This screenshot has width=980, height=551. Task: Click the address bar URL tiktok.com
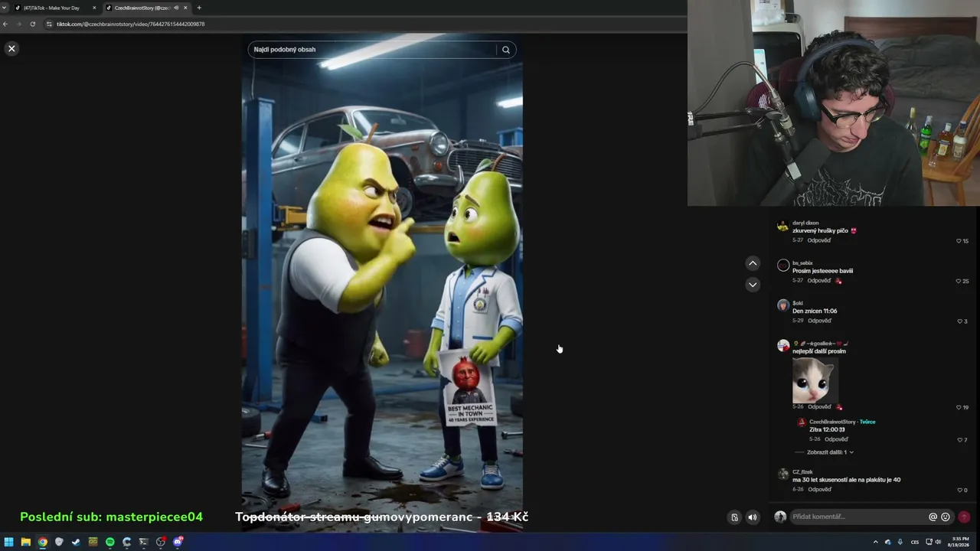(130, 24)
